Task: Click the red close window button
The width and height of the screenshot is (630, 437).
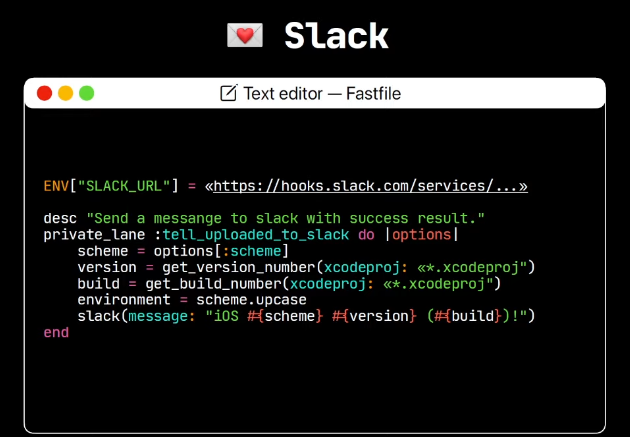Action: 44,93
